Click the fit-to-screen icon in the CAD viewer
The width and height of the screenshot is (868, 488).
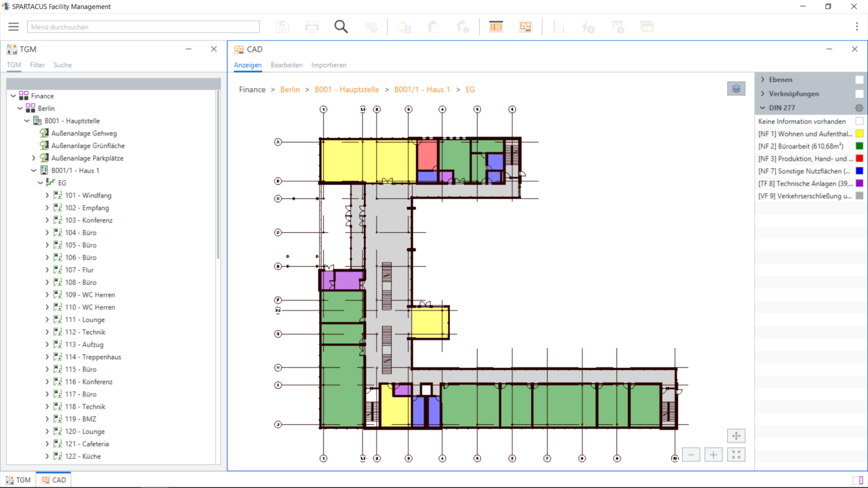736,454
